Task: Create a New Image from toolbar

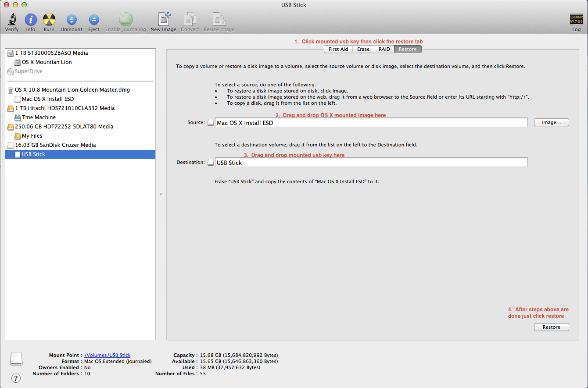Action: pos(164,19)
